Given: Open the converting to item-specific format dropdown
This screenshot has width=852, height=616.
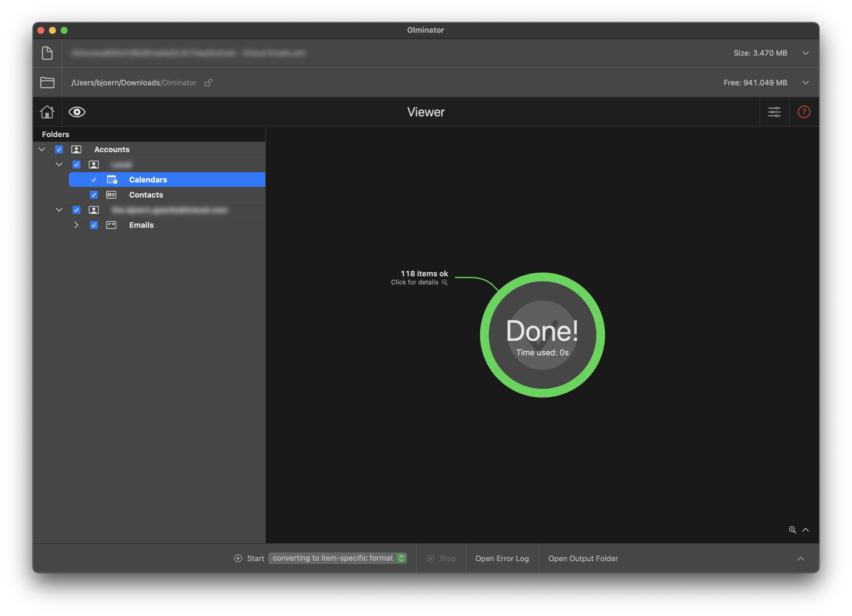Looking at the screenshot, I should point(337,558).
